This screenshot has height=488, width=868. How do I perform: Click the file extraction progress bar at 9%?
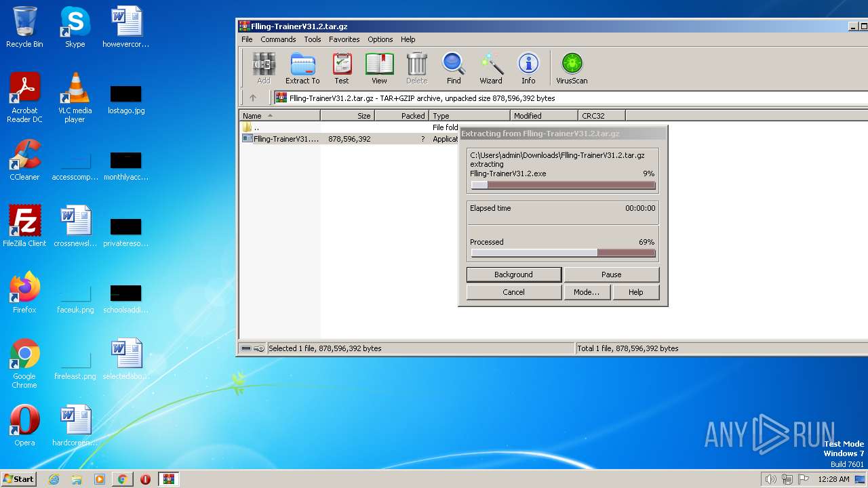click(563, 185)
